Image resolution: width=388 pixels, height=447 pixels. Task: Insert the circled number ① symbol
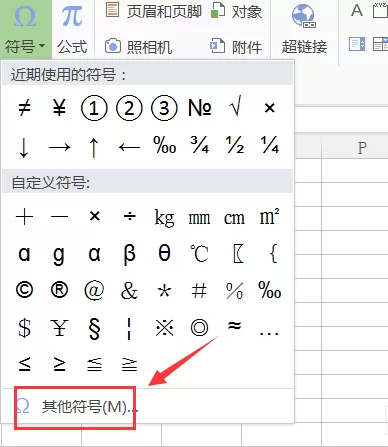[94, 108]
